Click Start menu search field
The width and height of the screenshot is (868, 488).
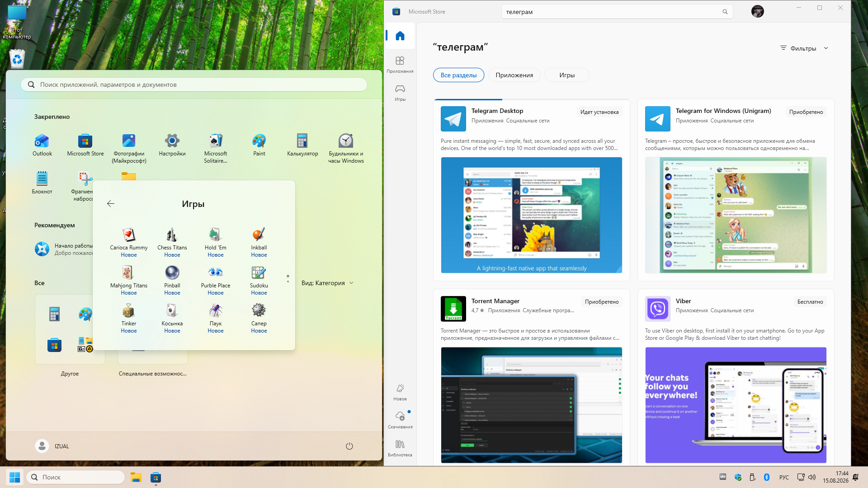point(194,84)
